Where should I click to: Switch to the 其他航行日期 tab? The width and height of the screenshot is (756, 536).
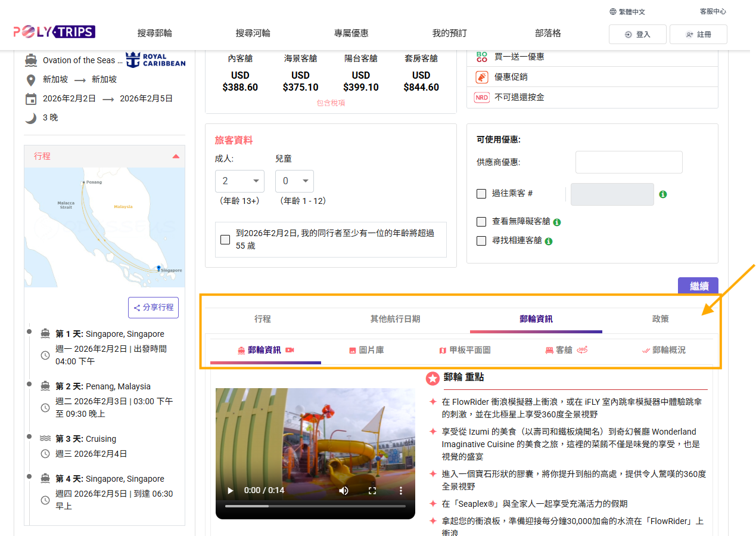tap(395, 319)
